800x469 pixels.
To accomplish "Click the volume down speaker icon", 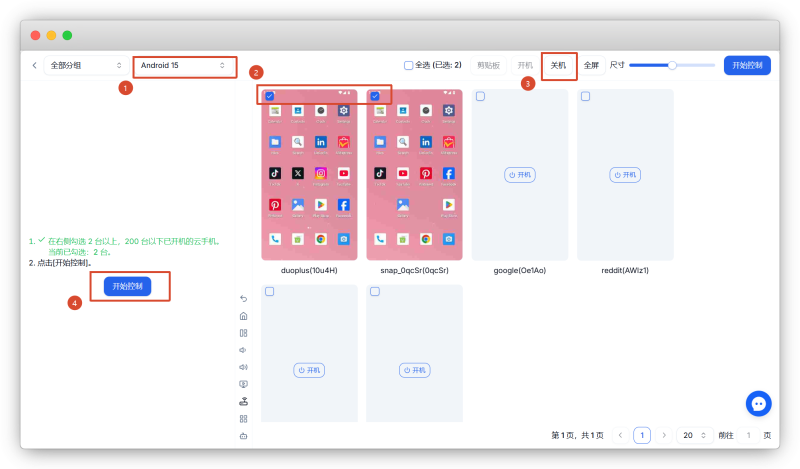I will pyautogui.click(x=243, y=350).
